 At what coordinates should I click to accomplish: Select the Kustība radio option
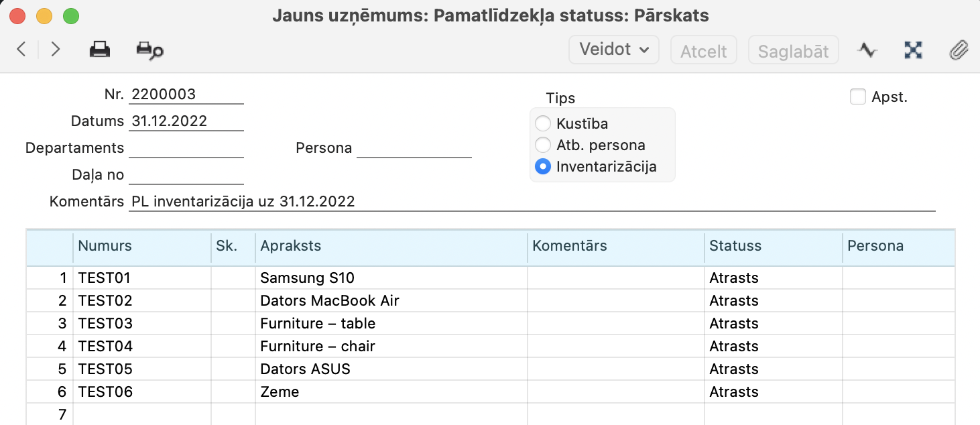pyautogui.click(x=543, y=124)
